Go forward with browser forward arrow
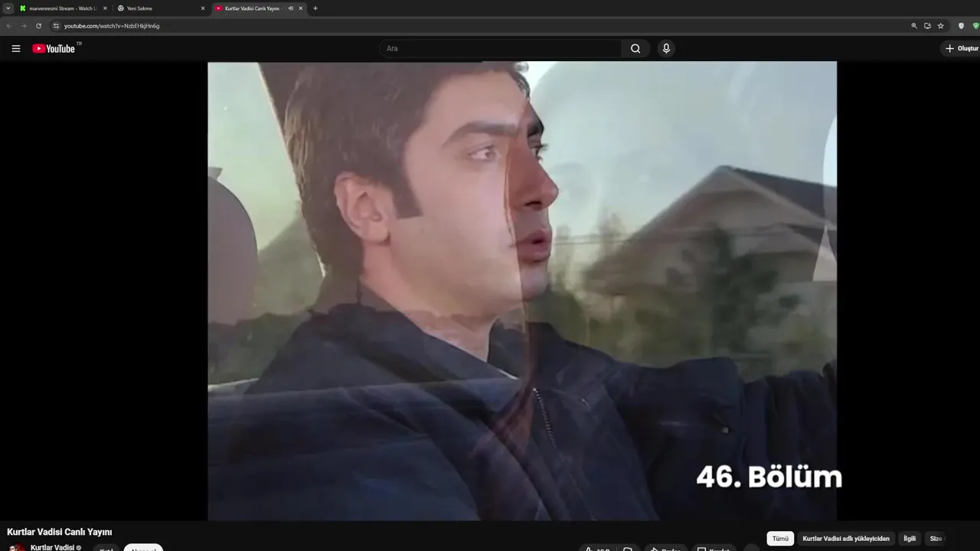 pyautogui.click(x=24, y=25)
